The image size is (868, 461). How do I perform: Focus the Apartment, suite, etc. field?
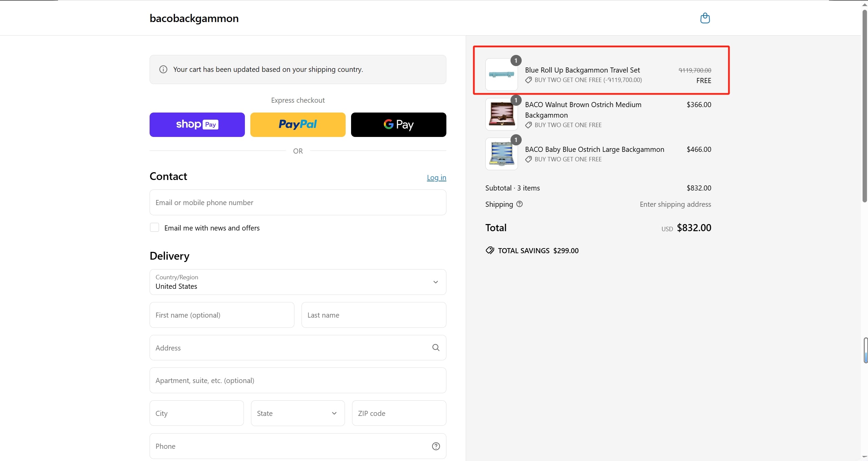click(x=298, y=380)
